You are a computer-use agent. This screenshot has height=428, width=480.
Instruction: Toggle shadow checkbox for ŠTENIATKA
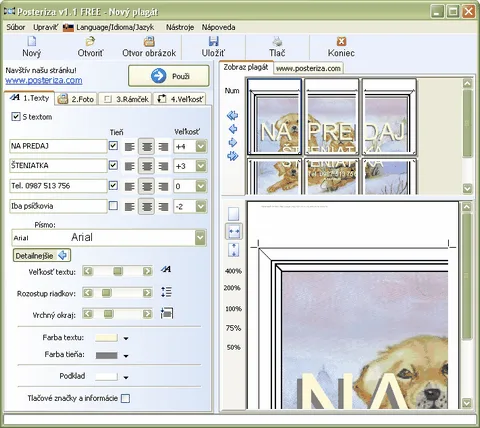[113, 165]
